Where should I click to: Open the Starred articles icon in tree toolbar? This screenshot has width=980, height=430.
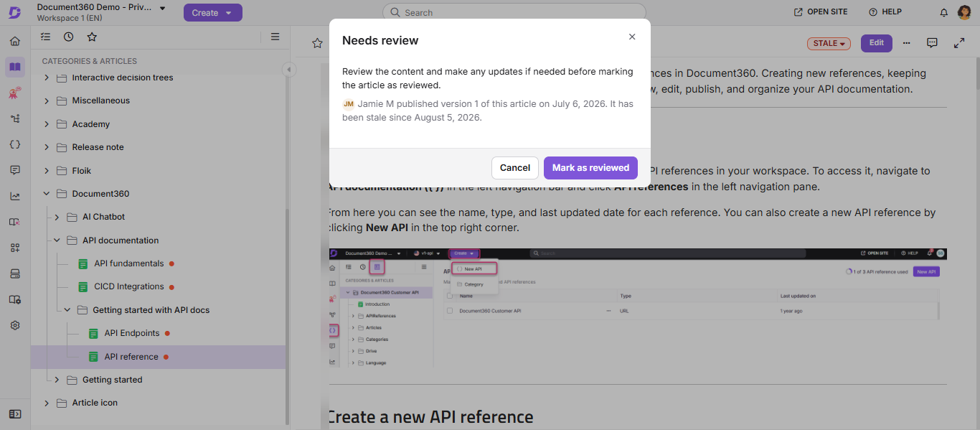(x=92, y=37)
